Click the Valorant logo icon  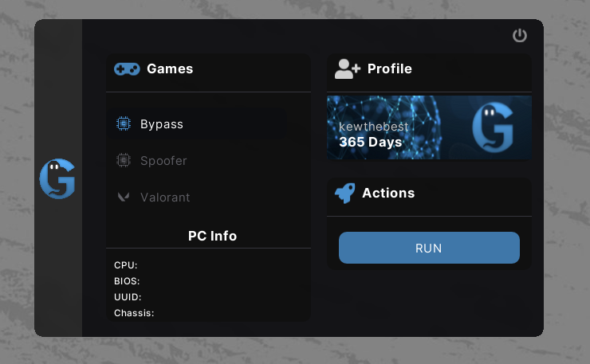point(123,198)
